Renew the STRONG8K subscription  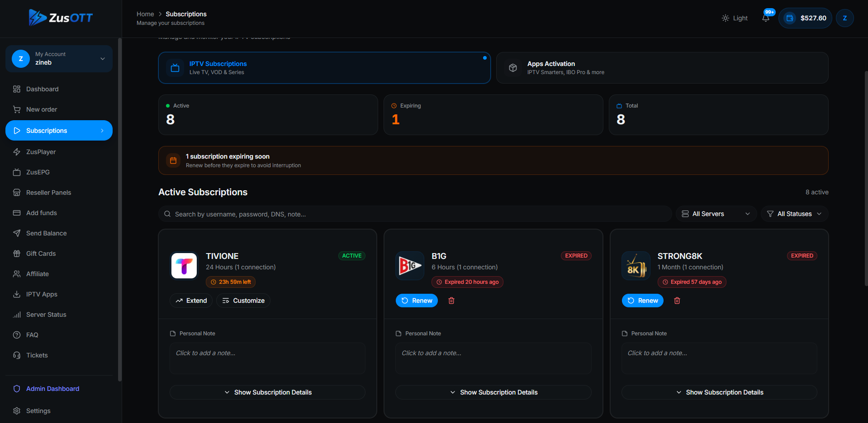(642, 301)
